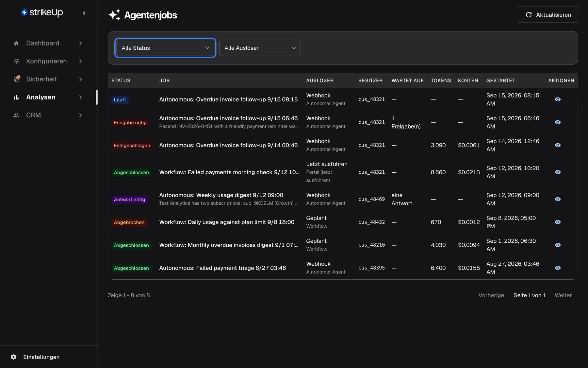
Task: Click the Analysen bar chart icon
Action: pyautogui.click(x=16, y=97)
